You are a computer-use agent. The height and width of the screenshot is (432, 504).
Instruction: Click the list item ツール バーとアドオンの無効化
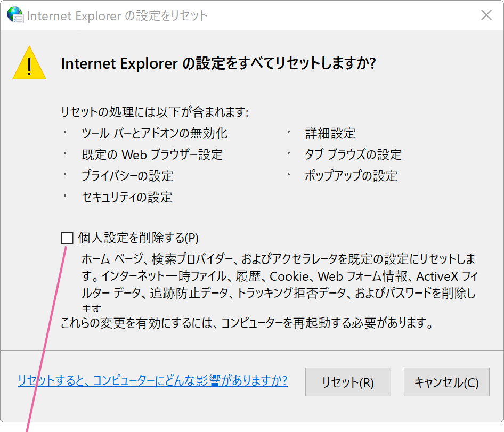155,133
